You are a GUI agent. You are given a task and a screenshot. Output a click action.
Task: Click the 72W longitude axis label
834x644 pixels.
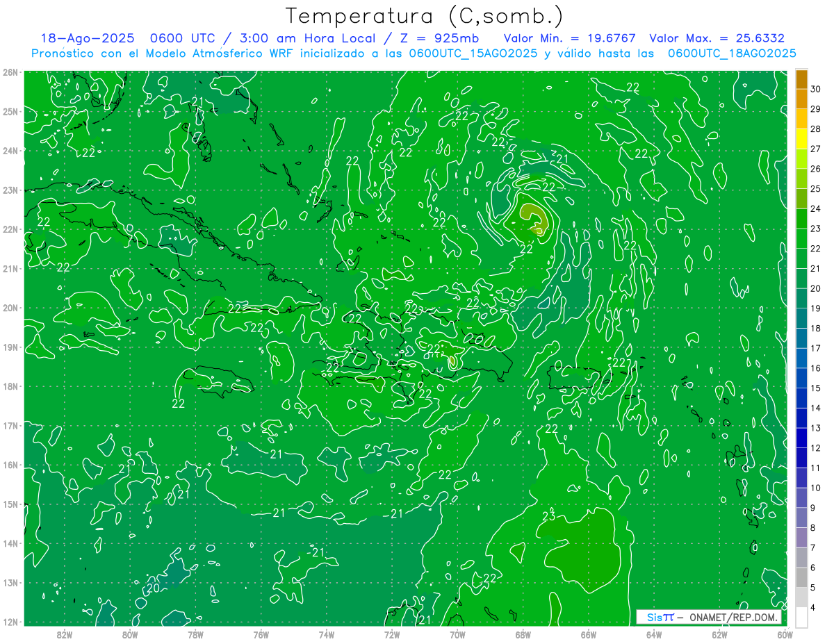click(392, 634)
